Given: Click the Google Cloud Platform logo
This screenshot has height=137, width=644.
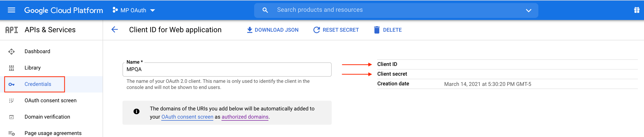Looking at the screenshot, I should pyautogui.click(x=64, y=10).
